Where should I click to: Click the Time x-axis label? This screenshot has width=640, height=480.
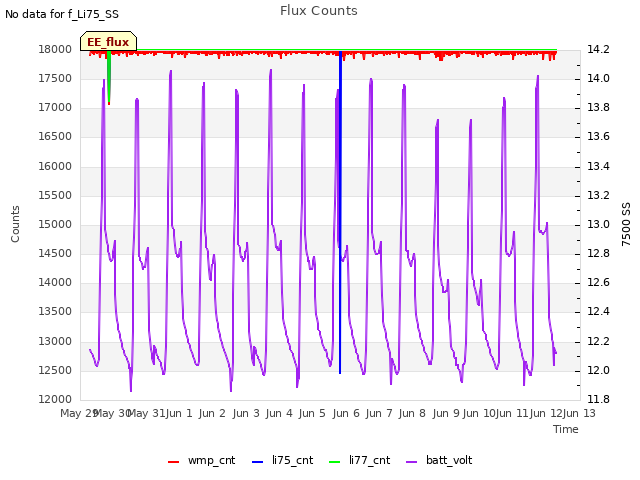coord(566,429)
